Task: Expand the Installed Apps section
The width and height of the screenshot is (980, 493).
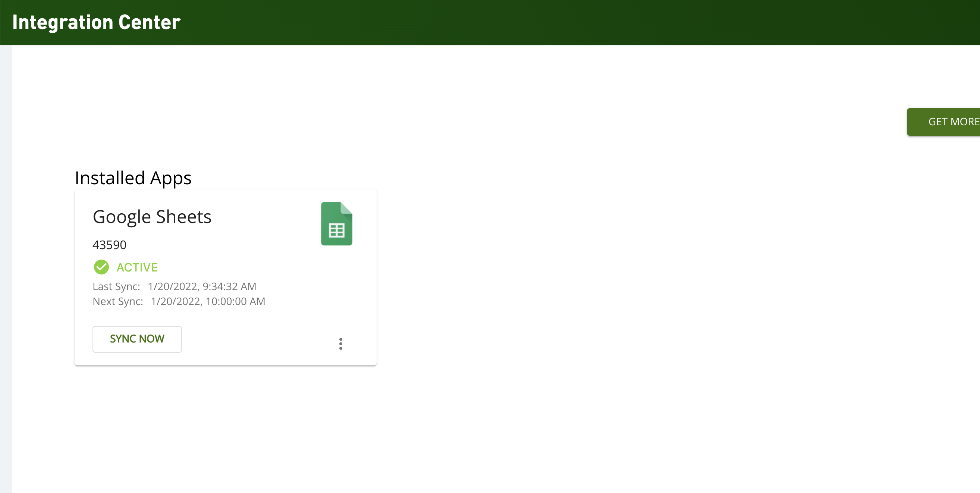Action: tap(133, 177)
